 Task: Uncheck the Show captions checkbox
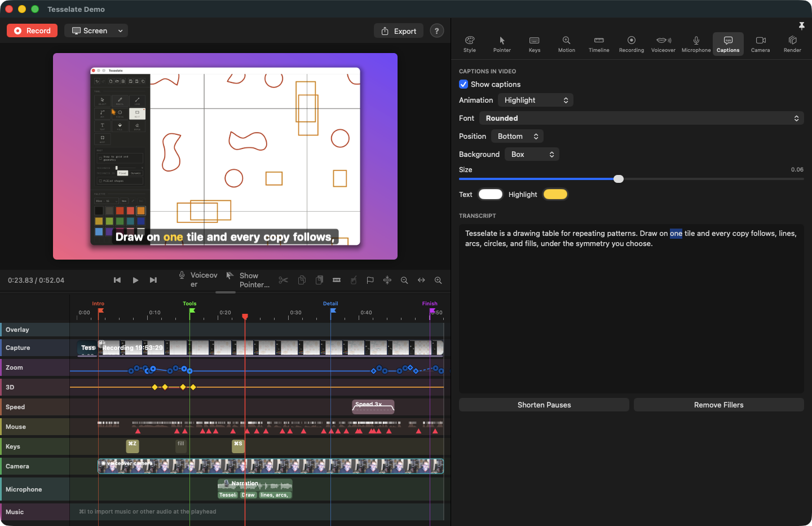click(464, 84)
